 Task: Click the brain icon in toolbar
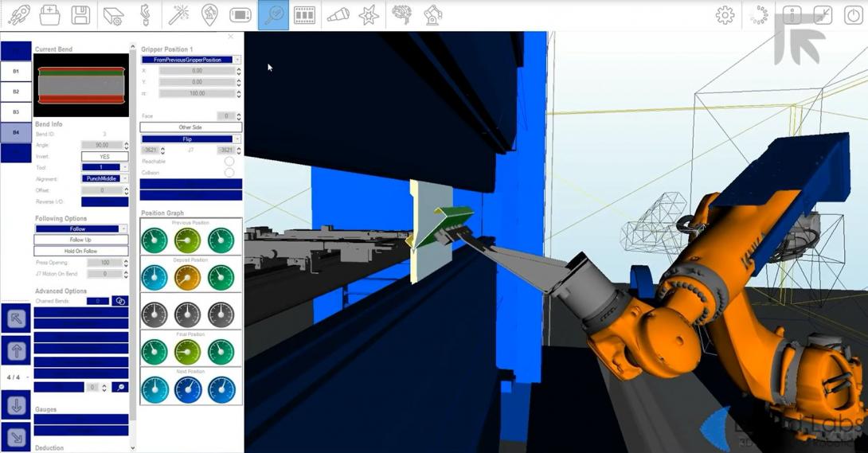point(401,15)
